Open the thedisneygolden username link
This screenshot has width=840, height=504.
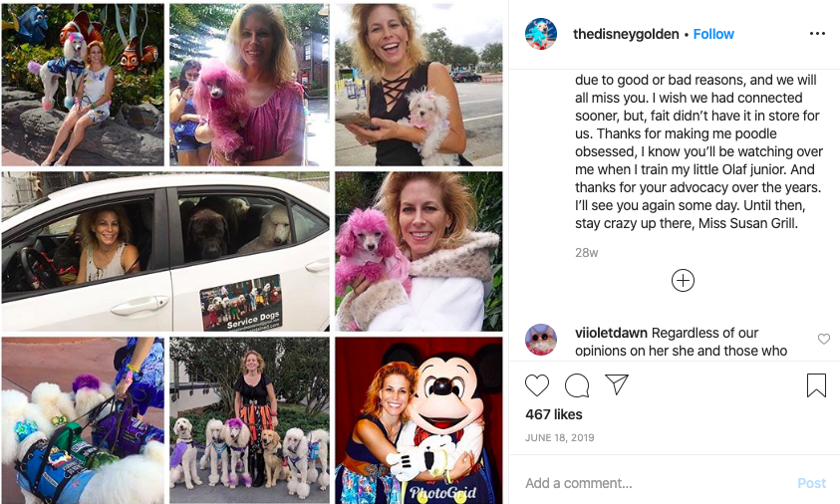626,34
